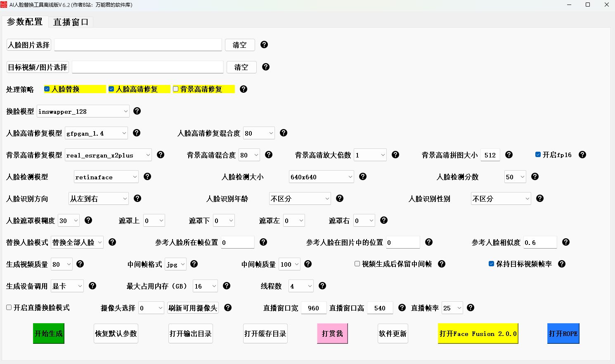Click help icon beside 人脸图片选择 清空 button
The width and height of the screenshot is (615, 364).
click(x=264, y=45)
